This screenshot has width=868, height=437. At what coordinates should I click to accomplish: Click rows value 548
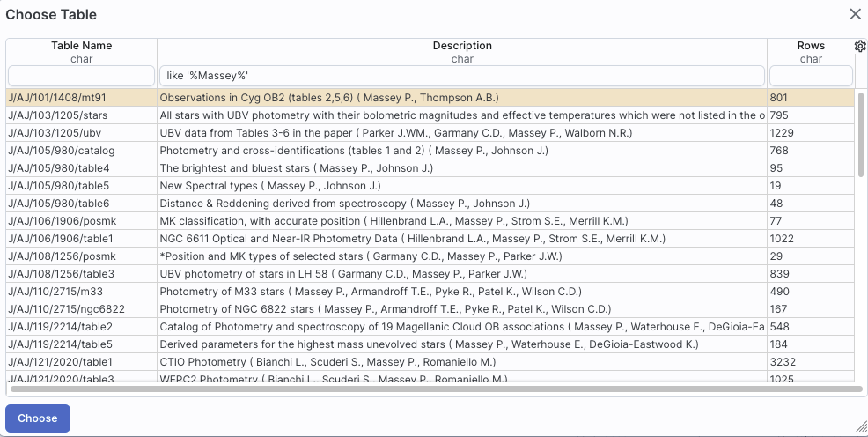coord(779,327)
